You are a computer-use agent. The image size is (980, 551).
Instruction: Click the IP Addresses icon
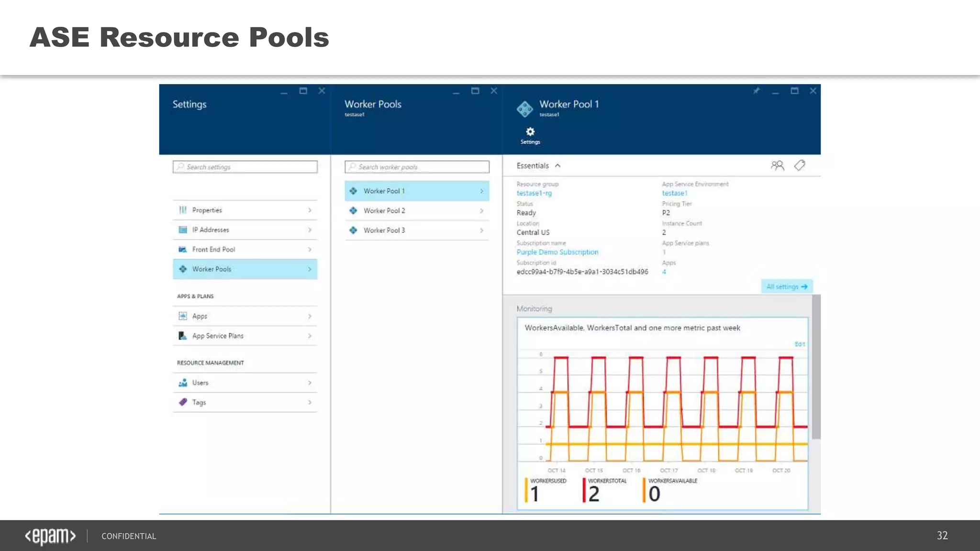(x=182, y=230)
